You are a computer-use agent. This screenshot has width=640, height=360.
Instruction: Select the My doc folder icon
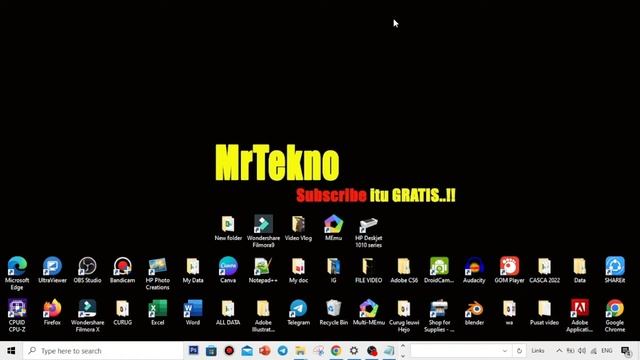point(298,270)
